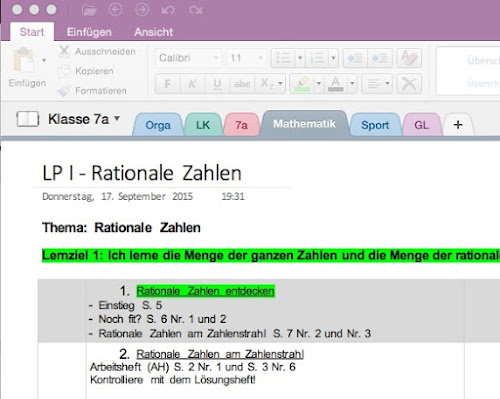This screenshot has height=399, width=500.
Task: Toggle subscript X₂ formatting
Action: (x=266, y=84)
